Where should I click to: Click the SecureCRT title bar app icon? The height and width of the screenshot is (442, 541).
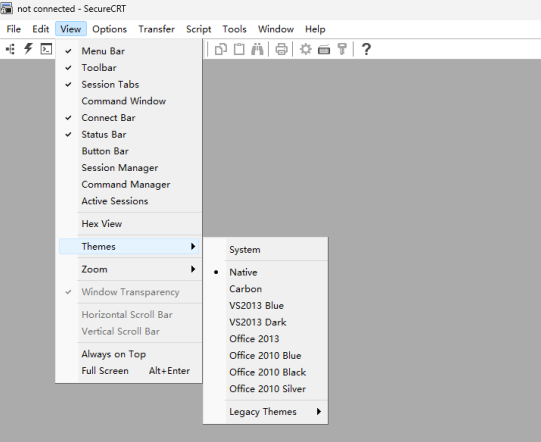point(7,8)
